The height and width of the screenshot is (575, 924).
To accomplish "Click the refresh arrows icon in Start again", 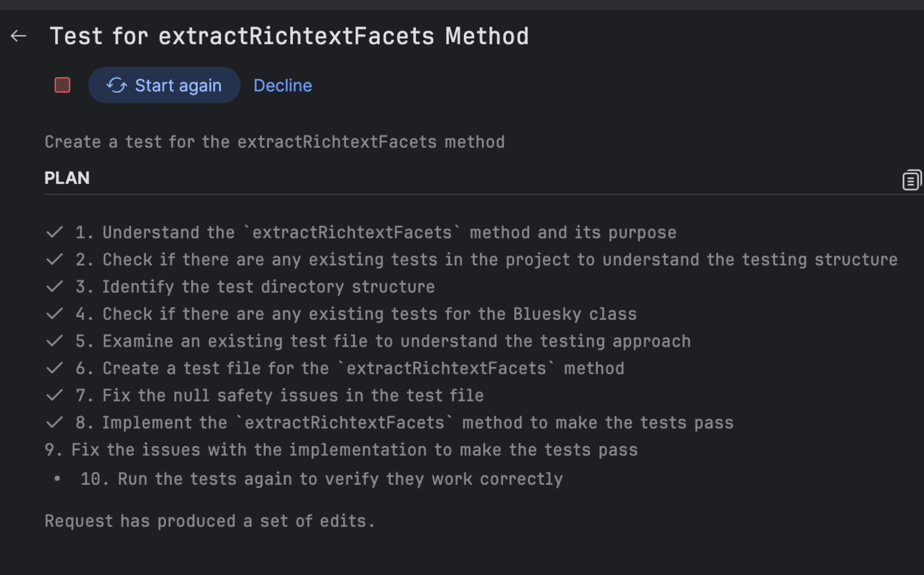I will click(116, 85).
